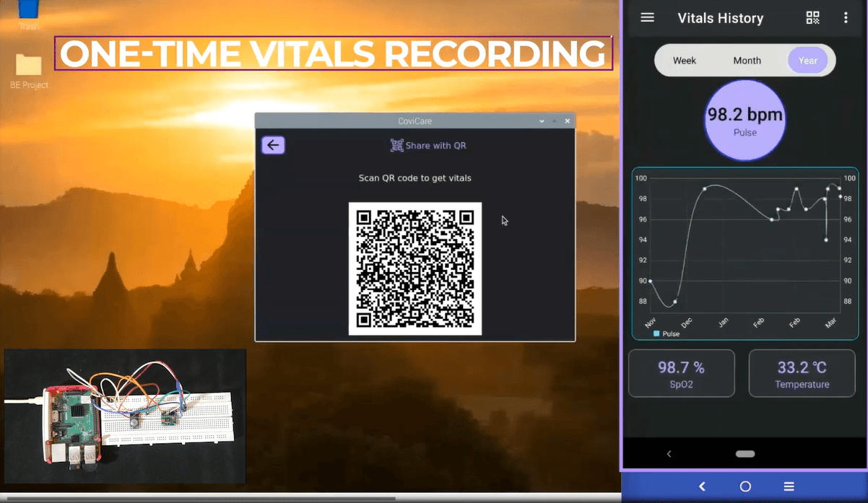Tap the recent apps icon in the blue bar
868x503 pixels.
[x=789, y=486]
